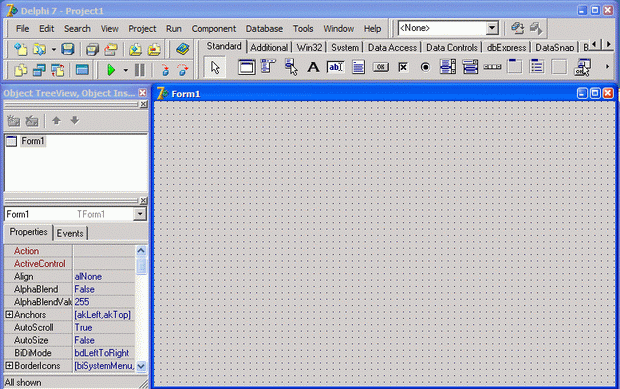The image size is (620, 389).
Task: Click the Open Project toolbar icon
Action: (111, 49)
